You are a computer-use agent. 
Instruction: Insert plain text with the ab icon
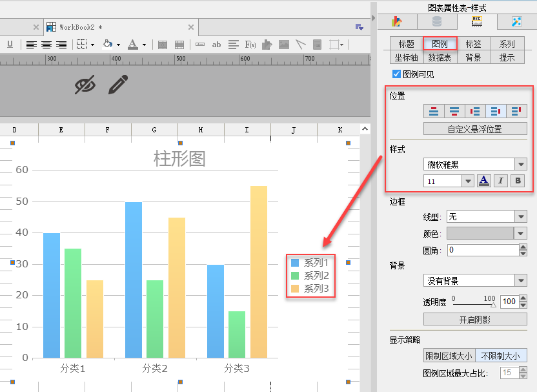[x=216, y=45]
